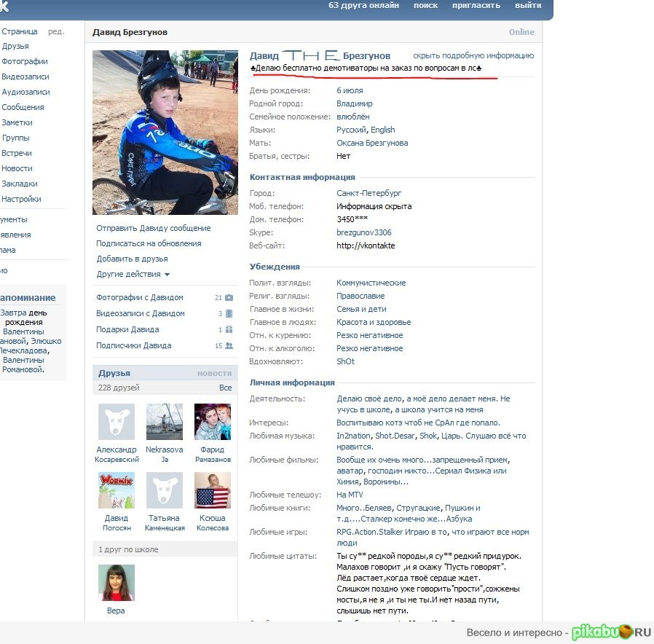Expand the Другие действия dropdown
Image resolution: width=654 pixels, height=644 pixels.
(x=133, y=275)
